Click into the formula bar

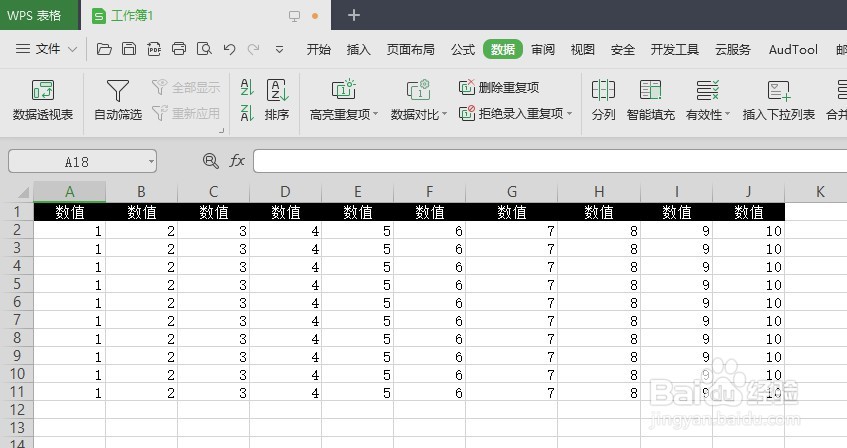pos(550,161)
